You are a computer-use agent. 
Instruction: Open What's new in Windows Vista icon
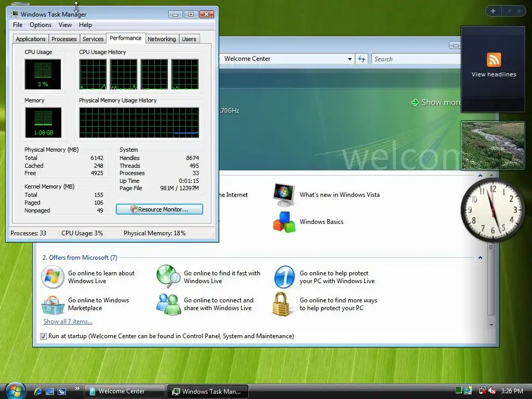(284, 195)
